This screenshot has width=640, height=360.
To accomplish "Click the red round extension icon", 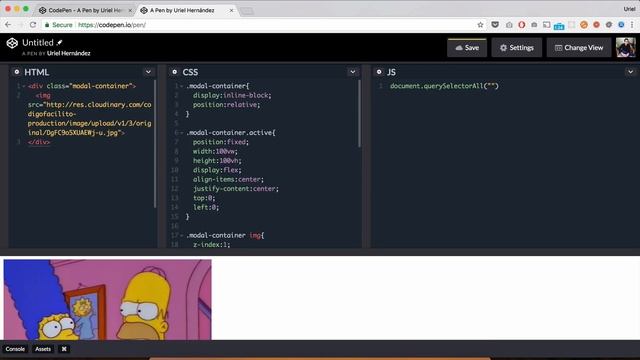I will pos(596,25).
